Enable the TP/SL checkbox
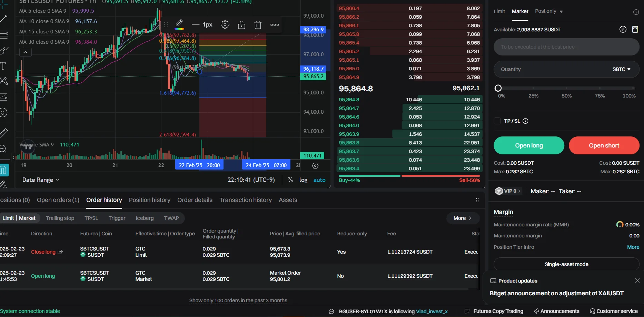 pyautogui.click(x=497, y=121)
